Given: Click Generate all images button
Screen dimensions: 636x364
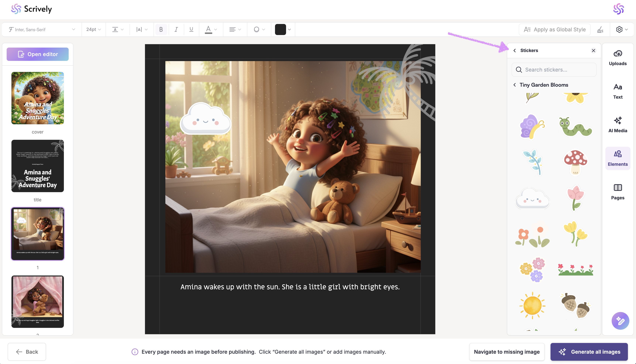Looking at the screenshot, I should coord(589,352).
